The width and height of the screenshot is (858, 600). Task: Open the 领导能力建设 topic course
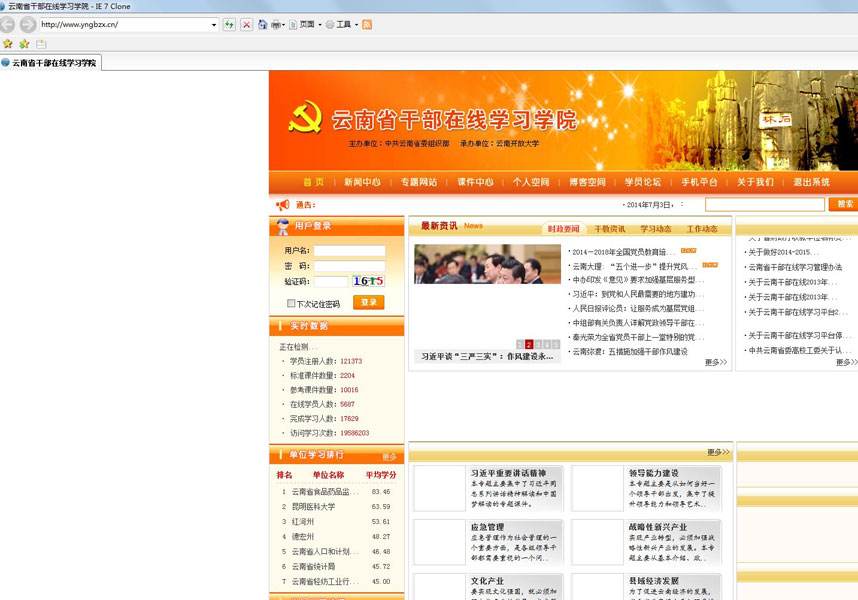click(653, 473)
